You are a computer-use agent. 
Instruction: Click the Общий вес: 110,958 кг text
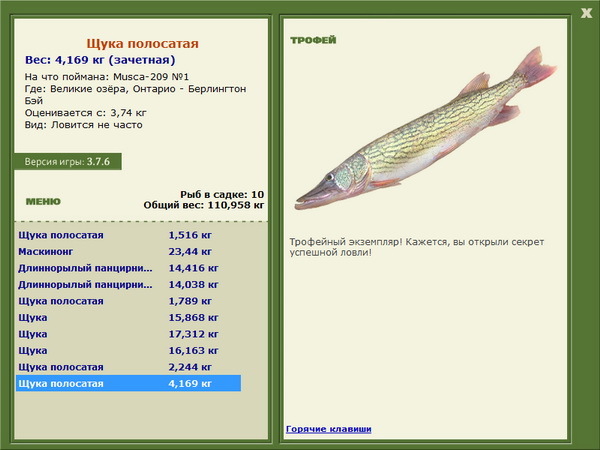tap(204, 205)
